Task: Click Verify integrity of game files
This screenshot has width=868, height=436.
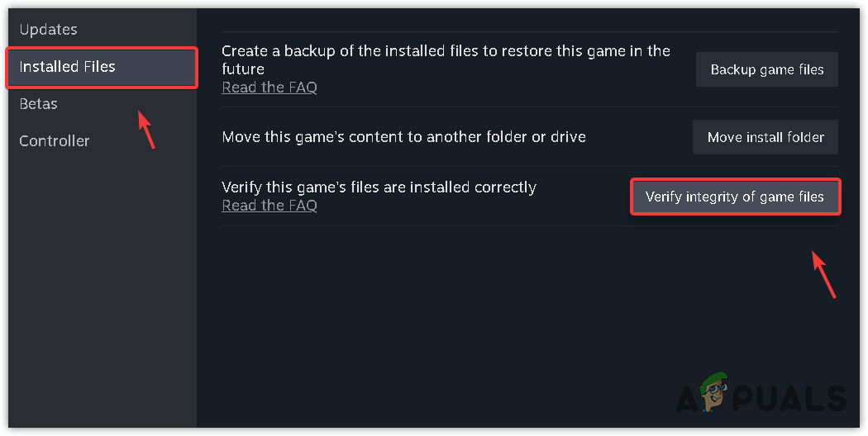Action: pos(735,197)
